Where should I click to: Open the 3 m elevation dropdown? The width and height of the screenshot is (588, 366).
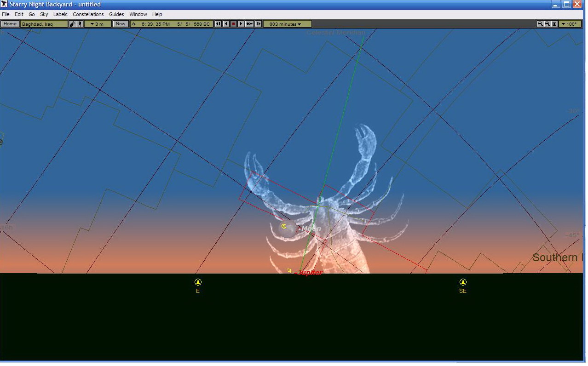coord(98,24)
